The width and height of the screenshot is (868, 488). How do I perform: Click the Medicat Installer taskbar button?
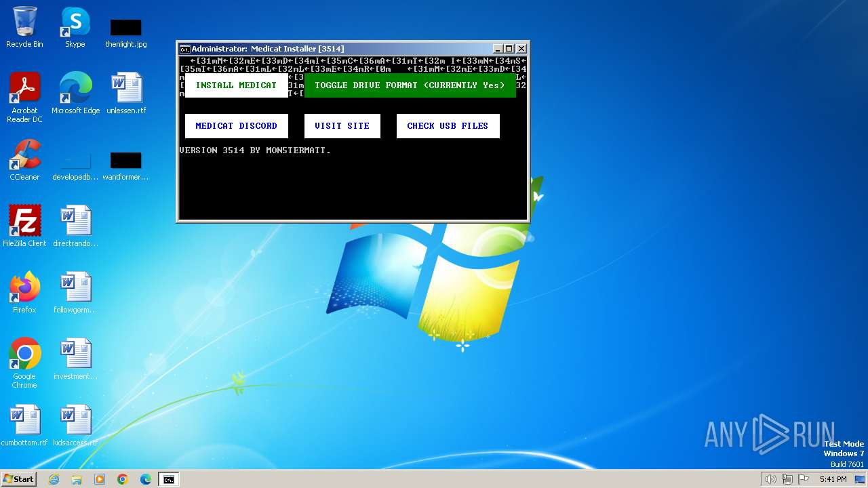pyautogui.click(x=168, y=479)
